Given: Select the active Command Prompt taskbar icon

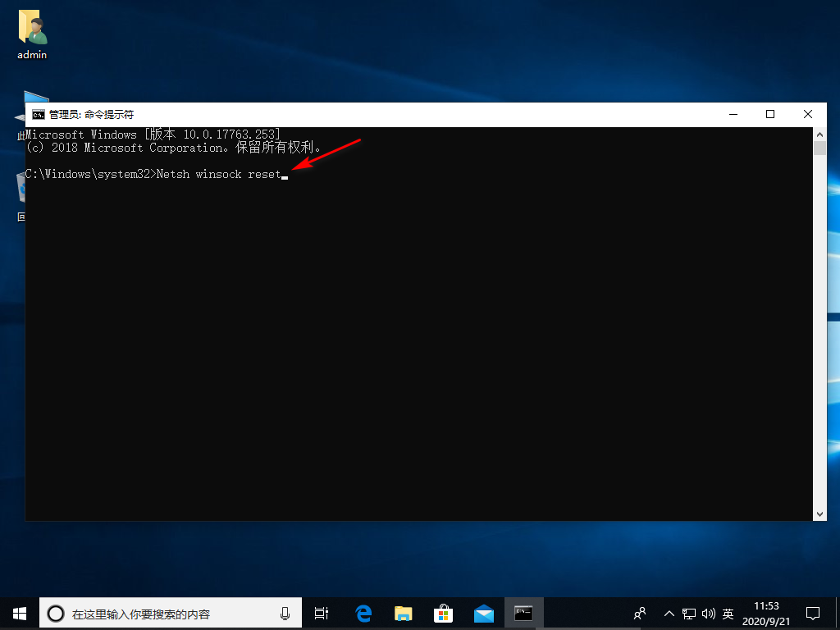Looking at the screenshot, I should [523, 613].
